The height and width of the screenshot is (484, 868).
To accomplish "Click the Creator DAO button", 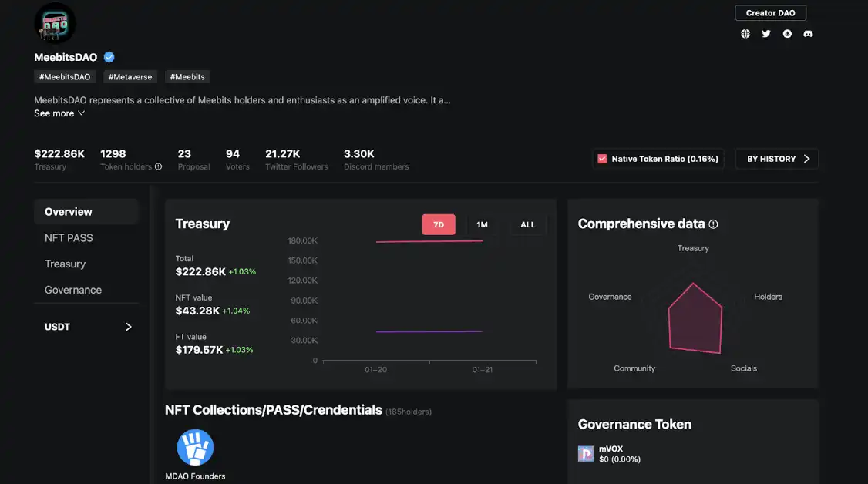I will (771, 13).
